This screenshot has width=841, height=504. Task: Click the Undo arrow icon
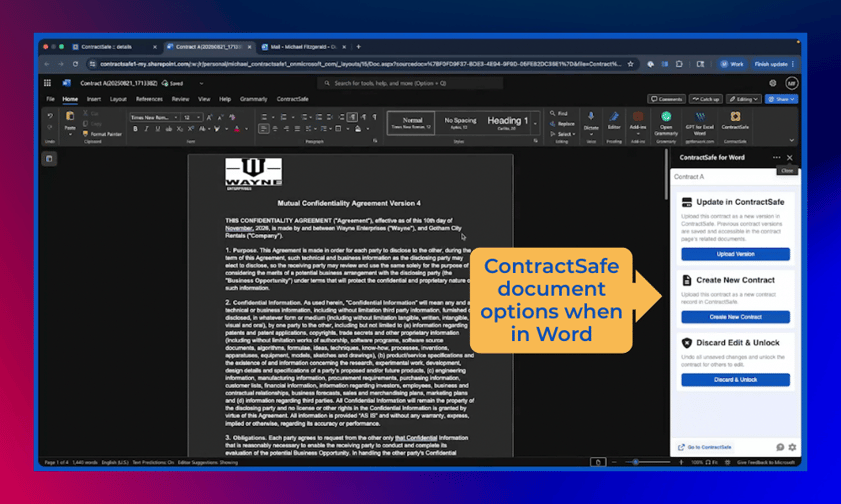pyautogui.click(x=50, y=116)
